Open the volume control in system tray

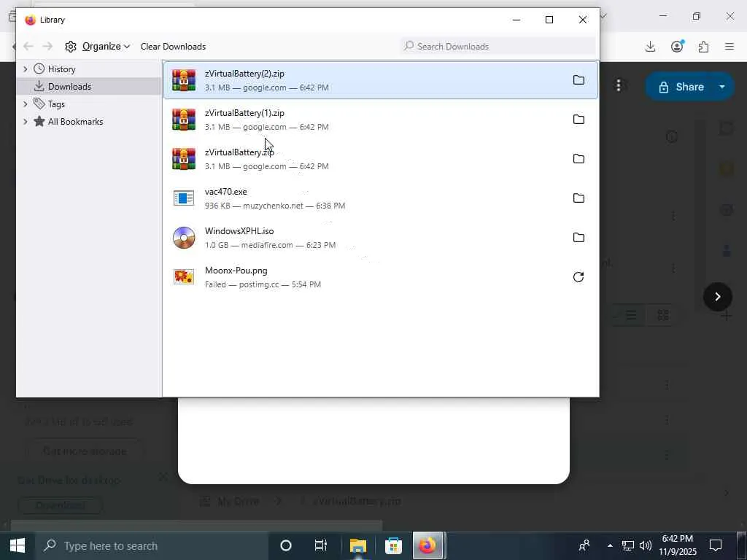[646, 545]
